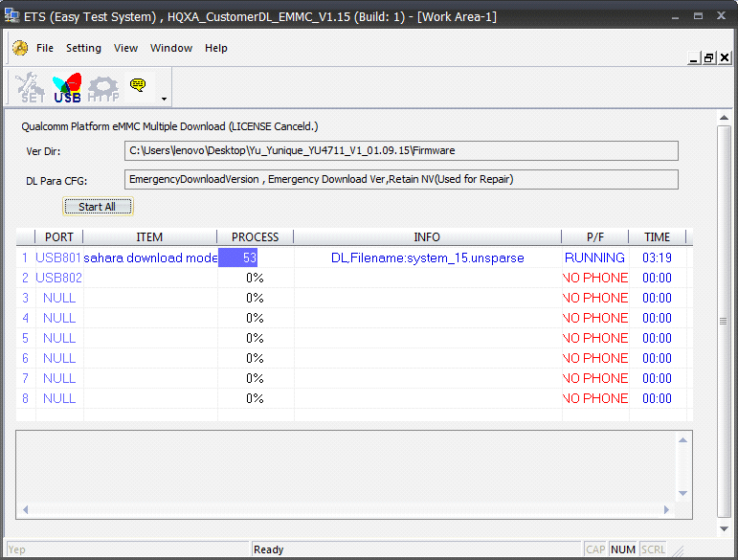Open the File menu
Image resolution: width=738 pixels, height=560 pixels.
[45, 48]
